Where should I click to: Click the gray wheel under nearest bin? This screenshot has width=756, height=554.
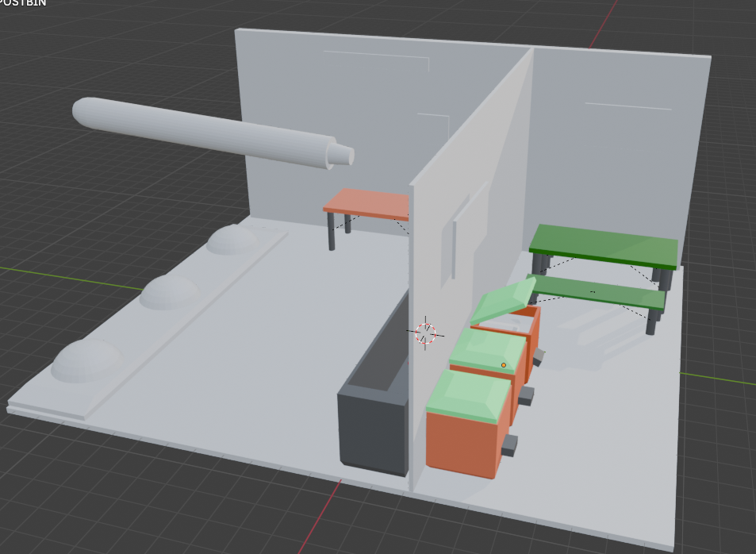coord(509,444)
